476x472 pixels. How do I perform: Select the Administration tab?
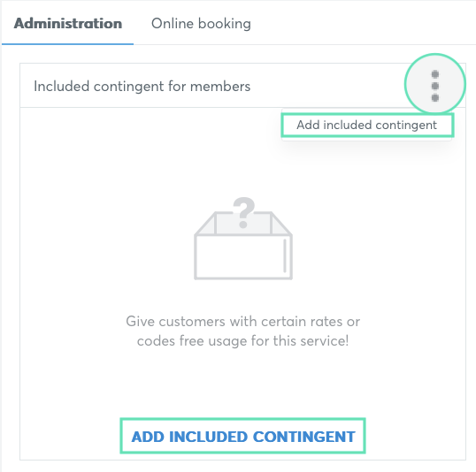point(68,24)
